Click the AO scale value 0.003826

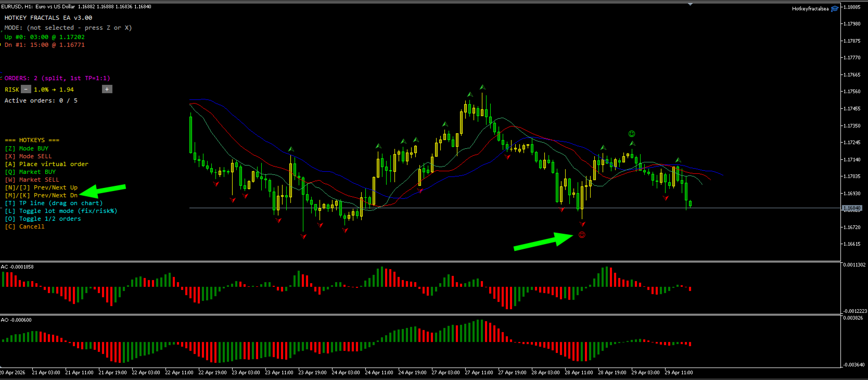(853, 318)
